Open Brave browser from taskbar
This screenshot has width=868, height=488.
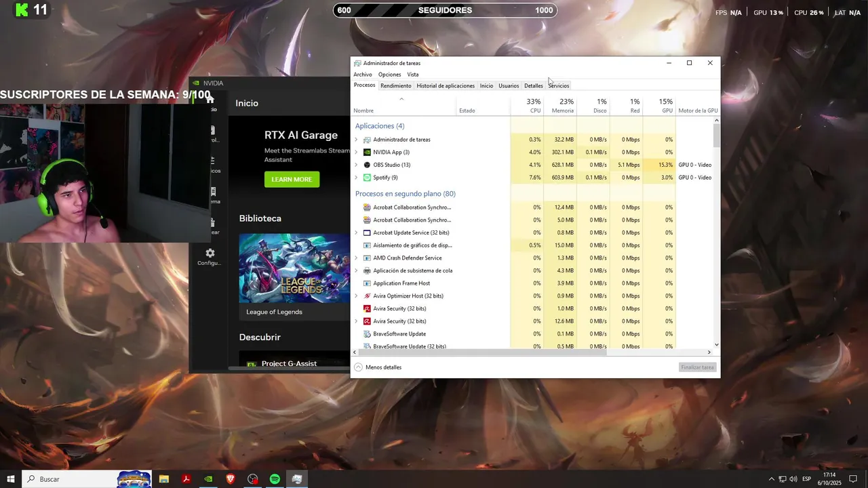pyautogui.click(x=231, y=479)
